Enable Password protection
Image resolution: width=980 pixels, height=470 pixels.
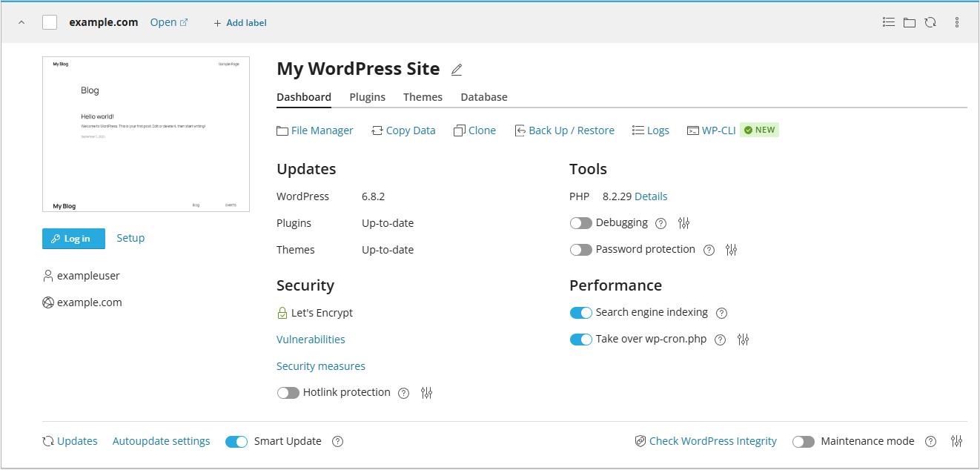coord(581,250)
